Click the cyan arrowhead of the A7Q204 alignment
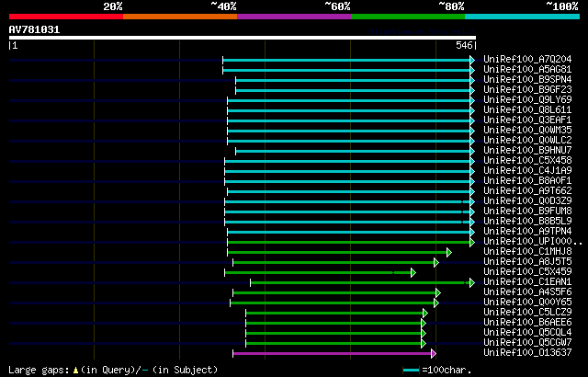Screen dimensions: 588x377 (472, 60)
